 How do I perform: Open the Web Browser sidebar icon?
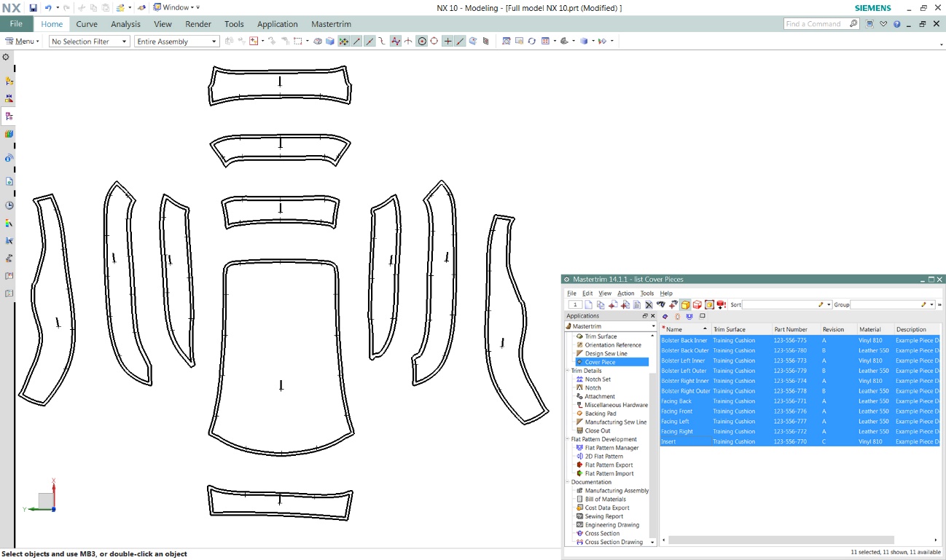pyautogui.click(x=9, y=181)
